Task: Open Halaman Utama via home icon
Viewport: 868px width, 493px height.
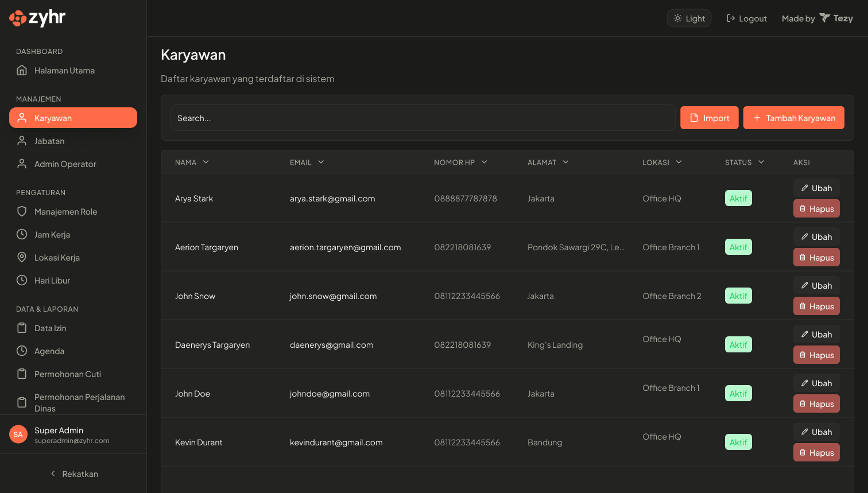Action: pyautogui.click(x=22, y=71)
